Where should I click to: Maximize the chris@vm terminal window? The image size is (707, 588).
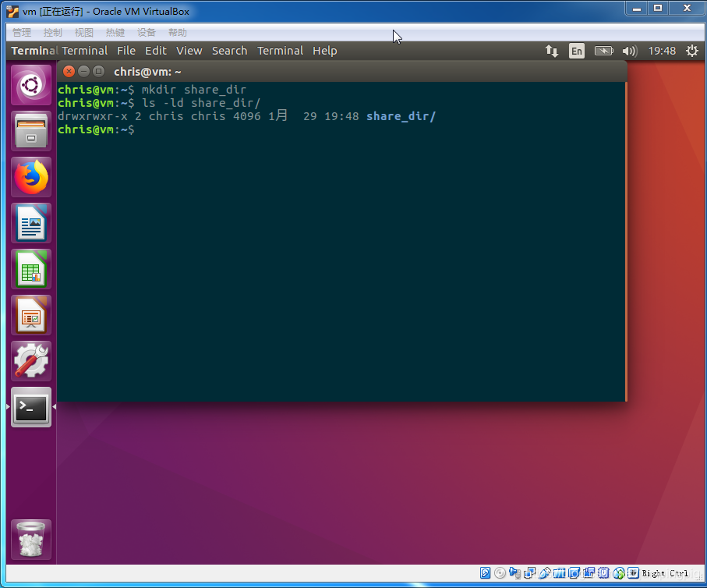click(x=98, y=71)
